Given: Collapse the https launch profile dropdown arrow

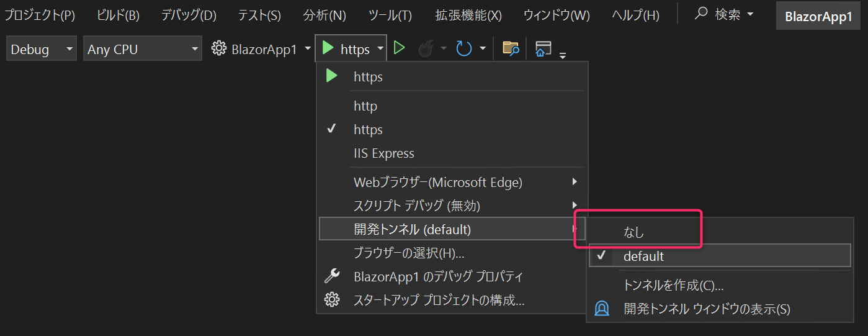Looking at the screenshot, I should [x=380, y=49].
